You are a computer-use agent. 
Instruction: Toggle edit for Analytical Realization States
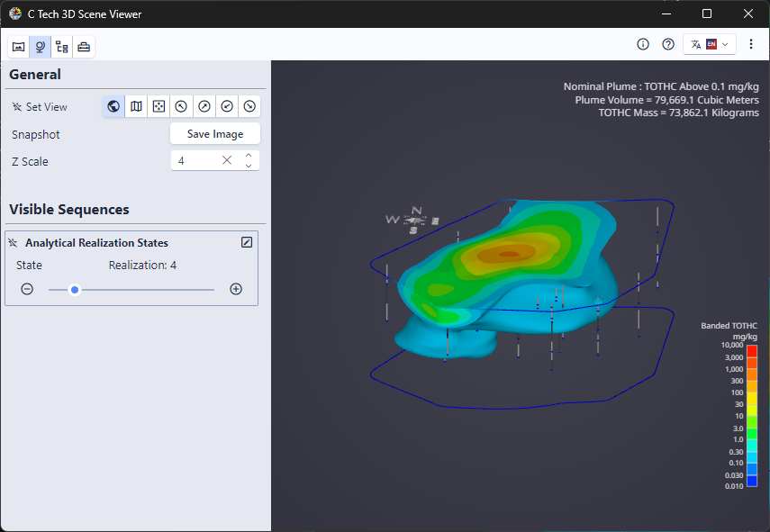click(247, 242)
